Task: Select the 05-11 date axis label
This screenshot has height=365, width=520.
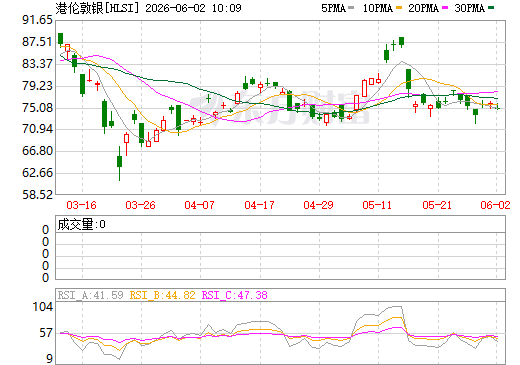Action: (377, 205)
